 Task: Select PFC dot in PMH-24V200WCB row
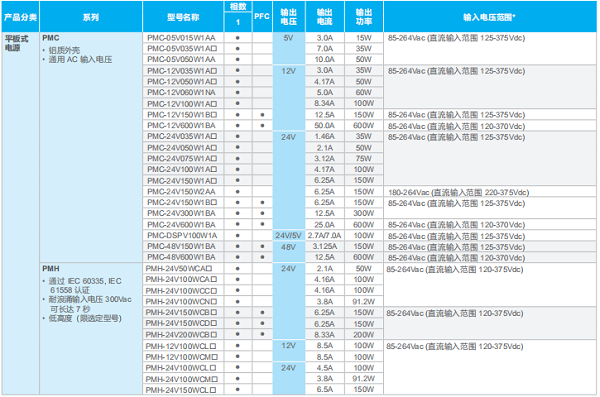[262, 334]
